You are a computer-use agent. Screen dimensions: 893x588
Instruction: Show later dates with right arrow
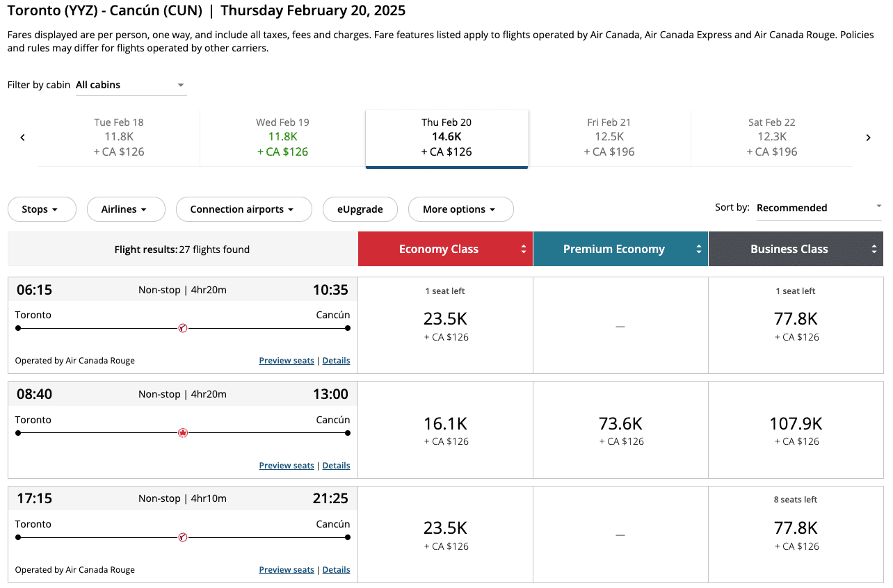pyautogui.click(x=868, y=138)
